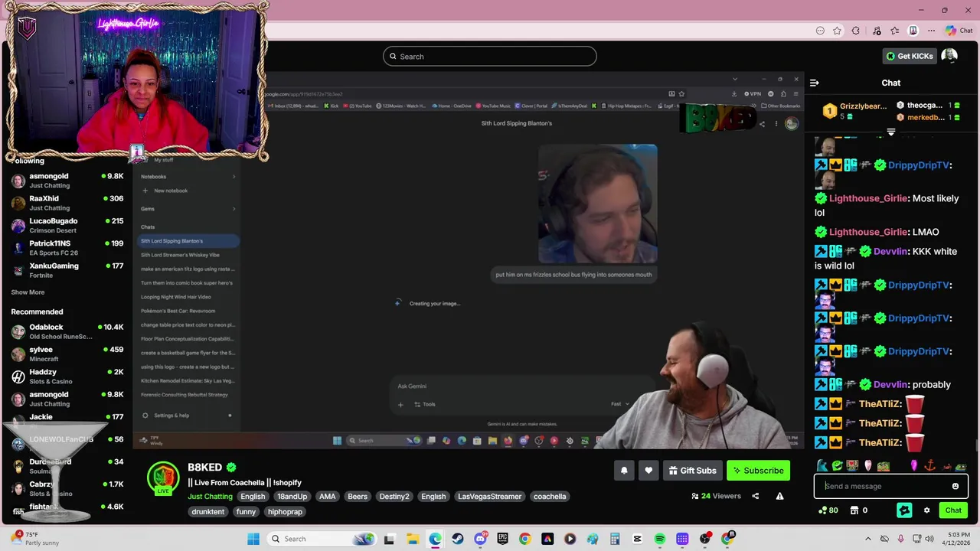Viewport: 980px width, 551px height.
Task: Click the teal quick emote button
Action: [x=904, y=510]
